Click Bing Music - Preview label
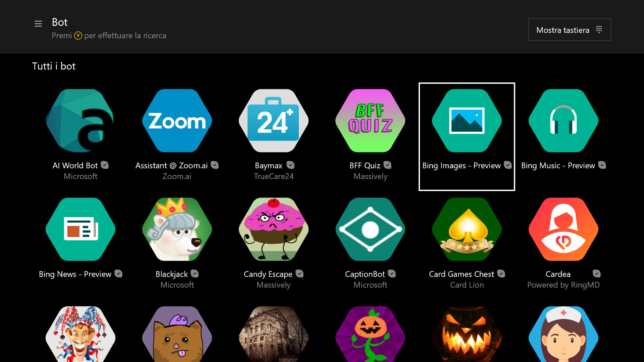 tap(558, 166)
